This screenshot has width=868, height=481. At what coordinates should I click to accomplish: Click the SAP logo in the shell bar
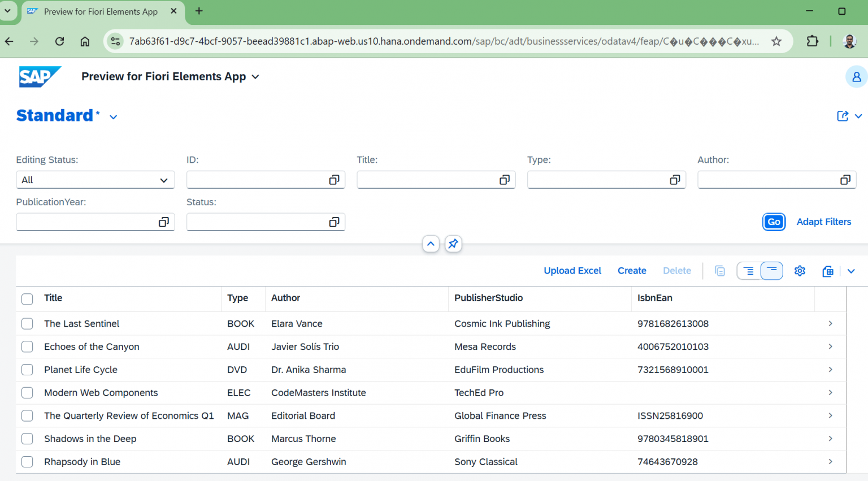coord(40,76)
